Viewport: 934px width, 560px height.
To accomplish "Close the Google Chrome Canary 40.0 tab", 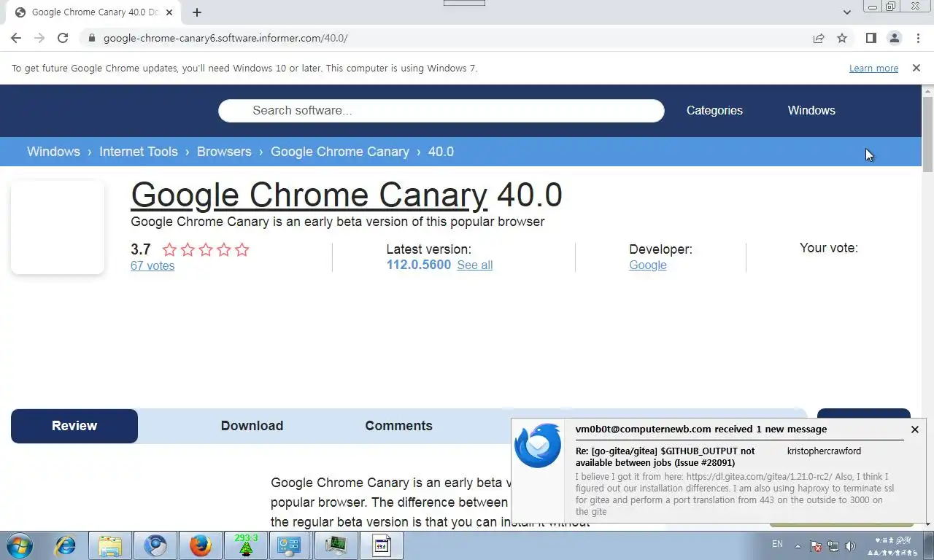I will point(169,12).
